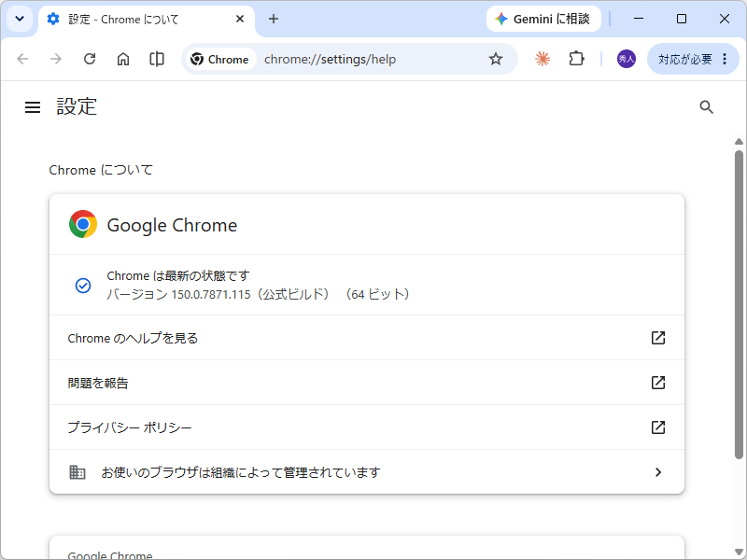Click the organization building icon
This screenshot has height=560, width=747.
tap(78, 472)
